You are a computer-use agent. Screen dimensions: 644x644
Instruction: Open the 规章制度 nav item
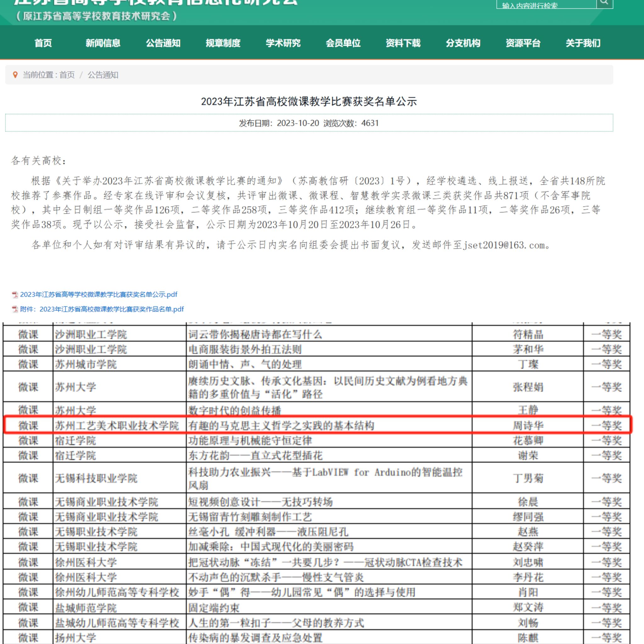point(223,43)
